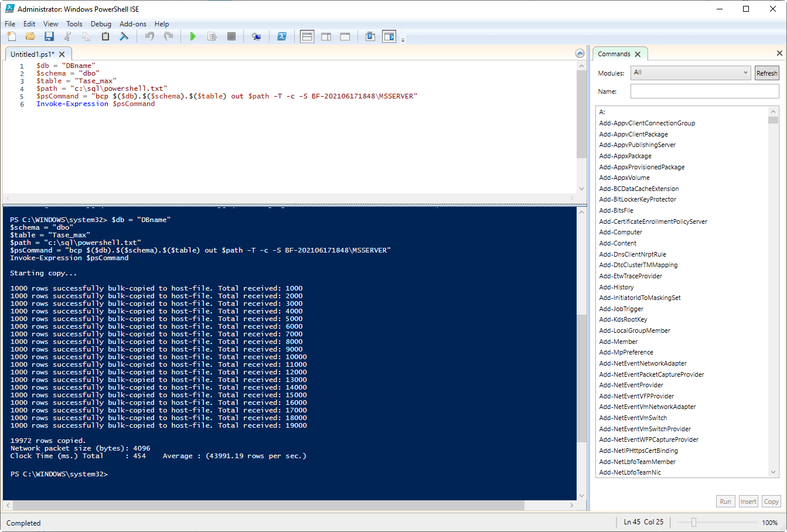The height and width of the screenshot is (532, 787).
Task: Collapse the script pane with the chevron button
Action: coord(580,53)
